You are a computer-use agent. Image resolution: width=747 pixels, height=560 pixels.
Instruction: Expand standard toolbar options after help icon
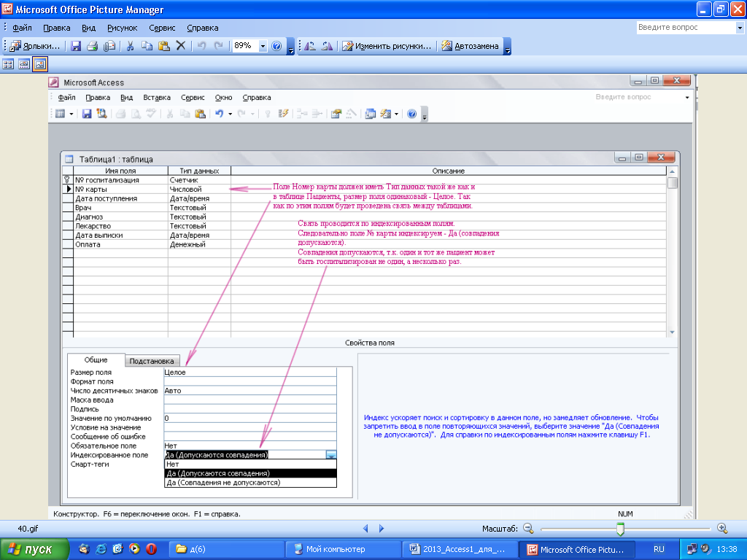coord(290,47)
